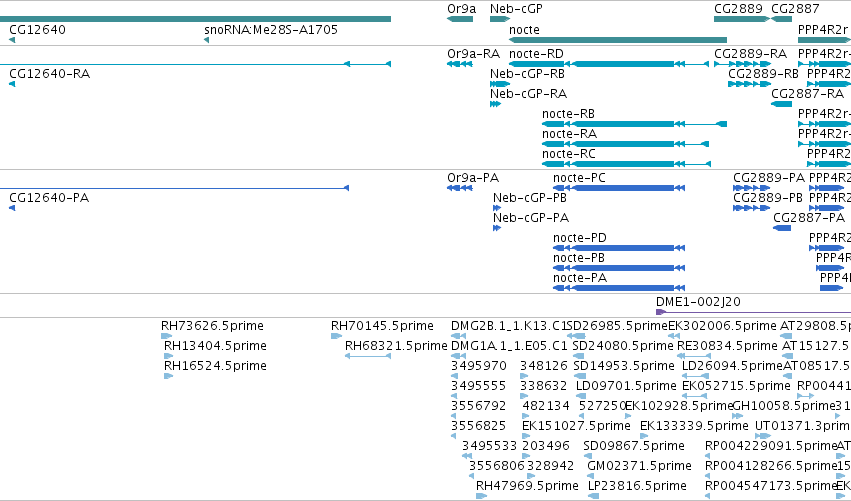This screenshot has height=501, width=851.
Task: Select the RE30834.5prime EST label
Action: click(x=727, y=346)
